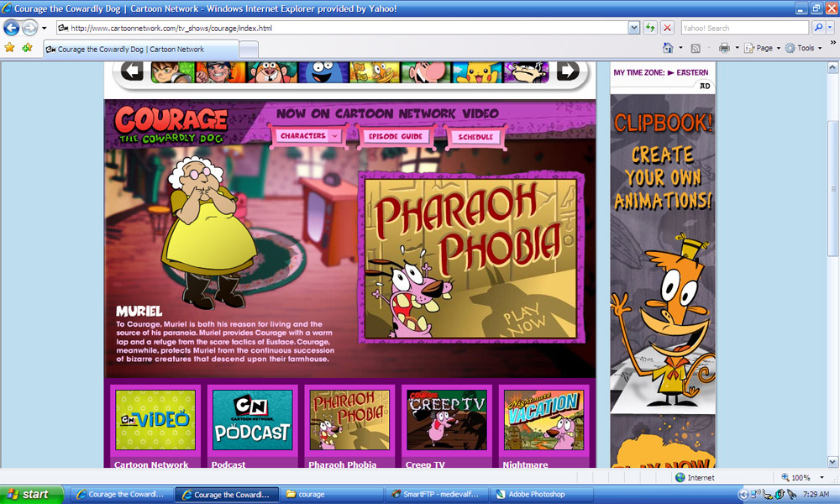The width and height of the screenshot is (840, 504).
Task: Open the courage folder from the taskbar
Action: tap(332, 495)
